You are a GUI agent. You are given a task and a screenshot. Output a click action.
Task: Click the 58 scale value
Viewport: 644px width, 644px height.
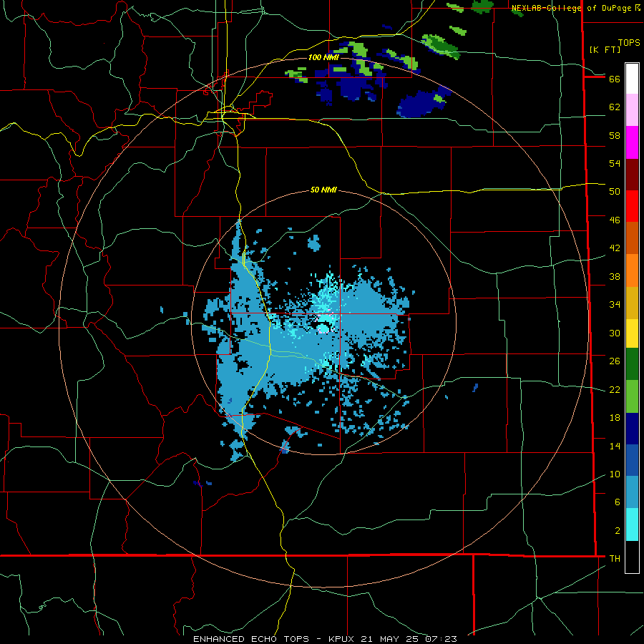tap(615, 135)
